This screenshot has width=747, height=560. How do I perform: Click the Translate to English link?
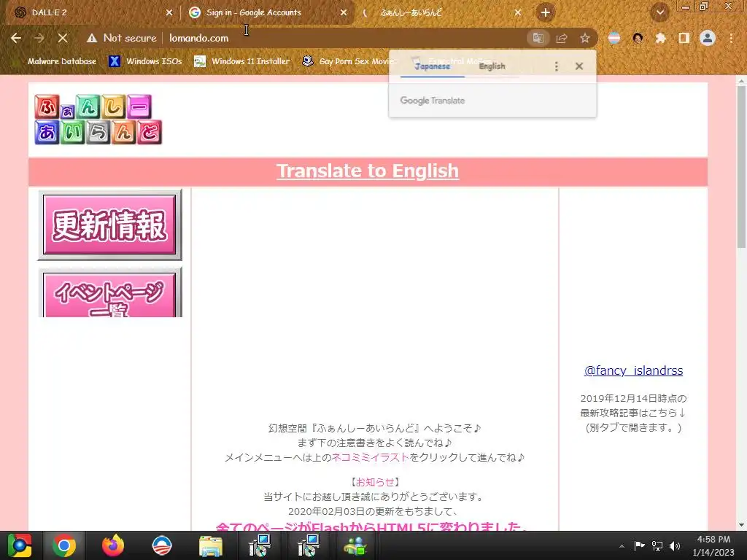pos(368,171)
